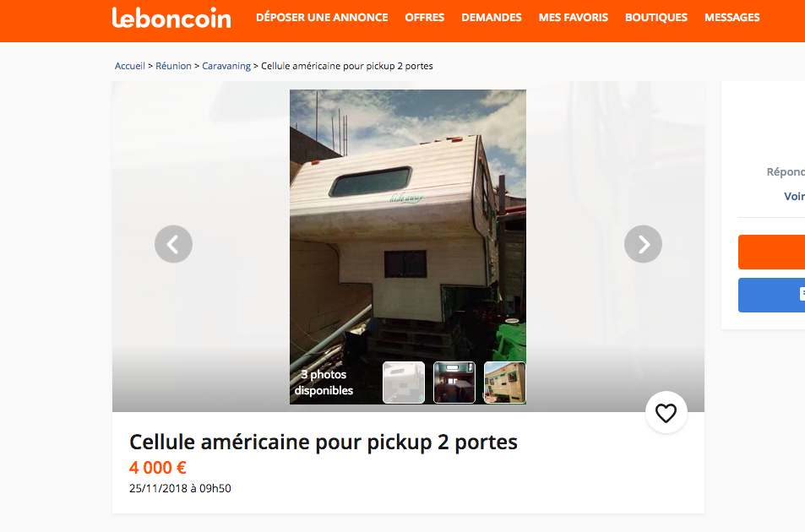Go to the Demandes section
The height and width of the screenshot is (532, 805).
pos(492,18)
